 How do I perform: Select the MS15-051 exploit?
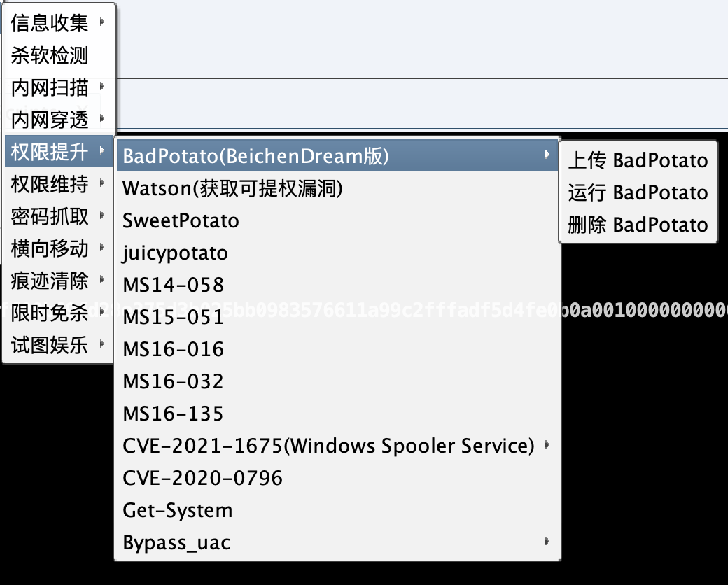point(337,317)
